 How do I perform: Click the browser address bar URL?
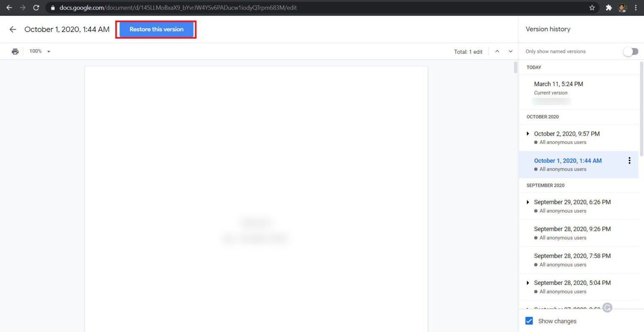178,8
